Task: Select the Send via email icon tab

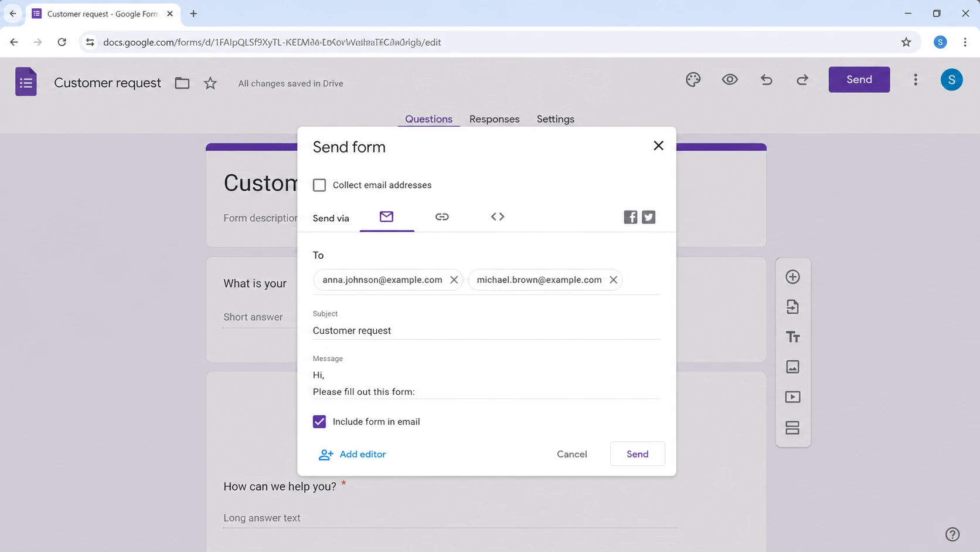Action: pyautogui.click(x=386, y=217)
